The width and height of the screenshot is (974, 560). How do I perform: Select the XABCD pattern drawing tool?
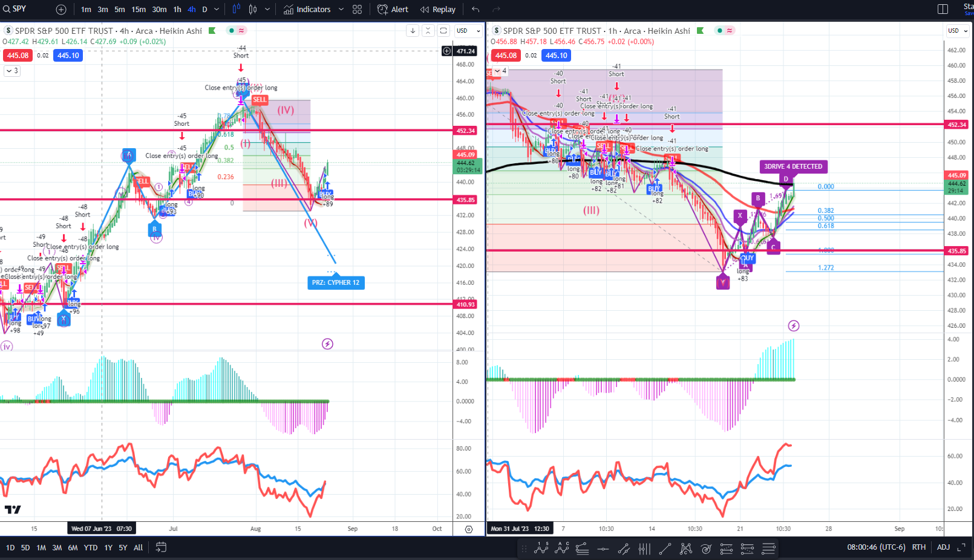click(685, 549)
